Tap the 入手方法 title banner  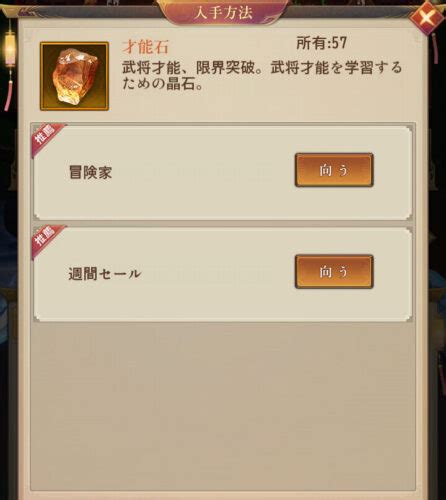click(223, 13)
